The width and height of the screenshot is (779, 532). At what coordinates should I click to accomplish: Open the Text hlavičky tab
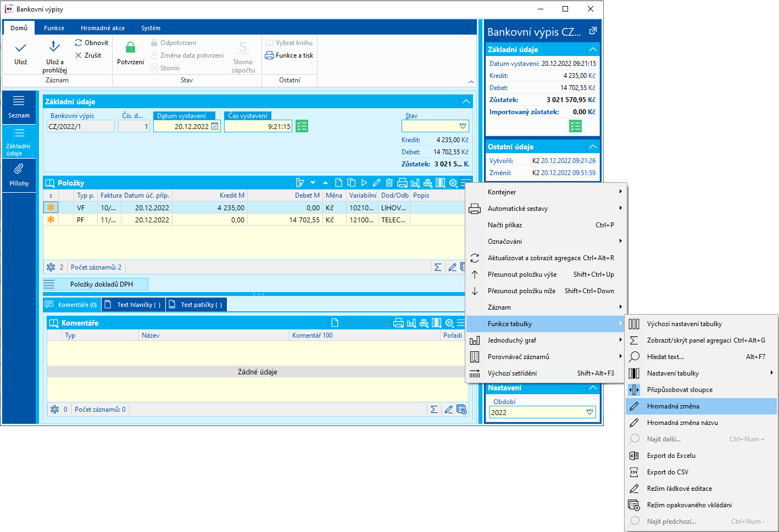click(x=133, y=305)
